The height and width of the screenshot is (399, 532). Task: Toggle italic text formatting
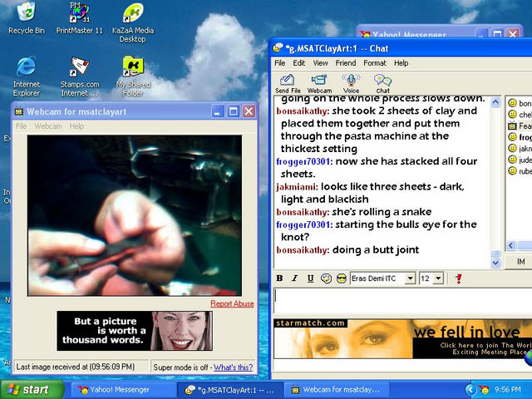coord(294,278)
